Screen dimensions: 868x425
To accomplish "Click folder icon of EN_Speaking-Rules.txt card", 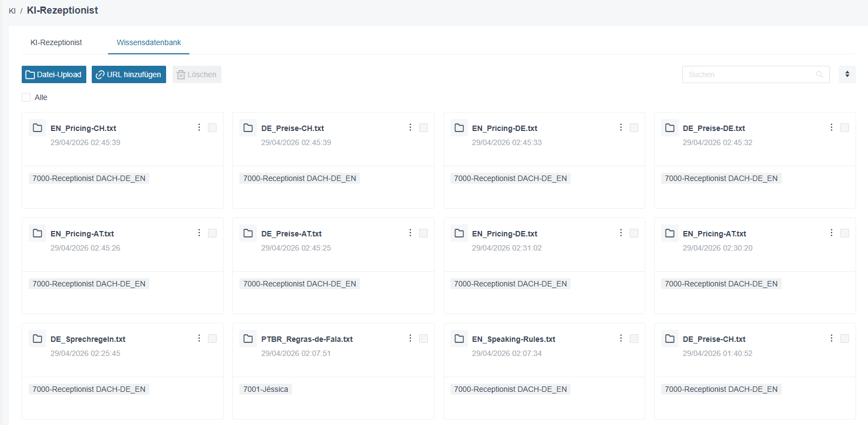I will pyautogui.click(x=459, y=339).
